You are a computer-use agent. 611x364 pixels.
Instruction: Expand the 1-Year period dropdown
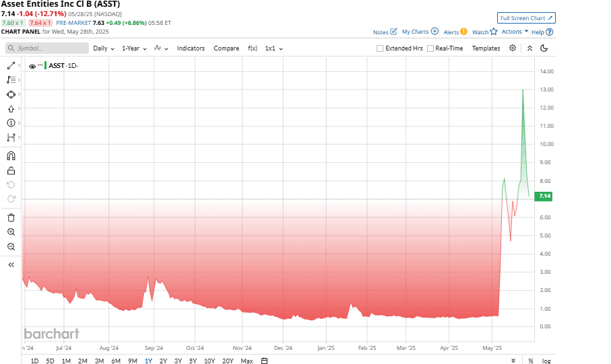[133, 48]
